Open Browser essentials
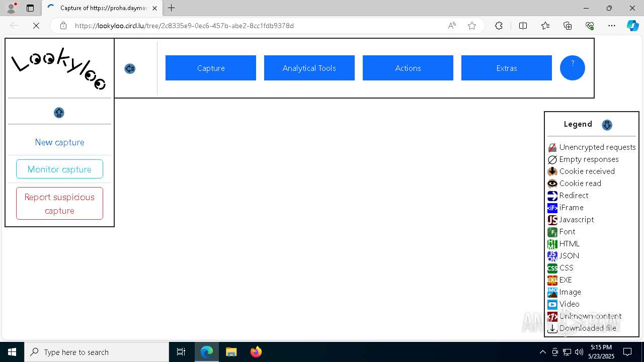 pos(590,26)
